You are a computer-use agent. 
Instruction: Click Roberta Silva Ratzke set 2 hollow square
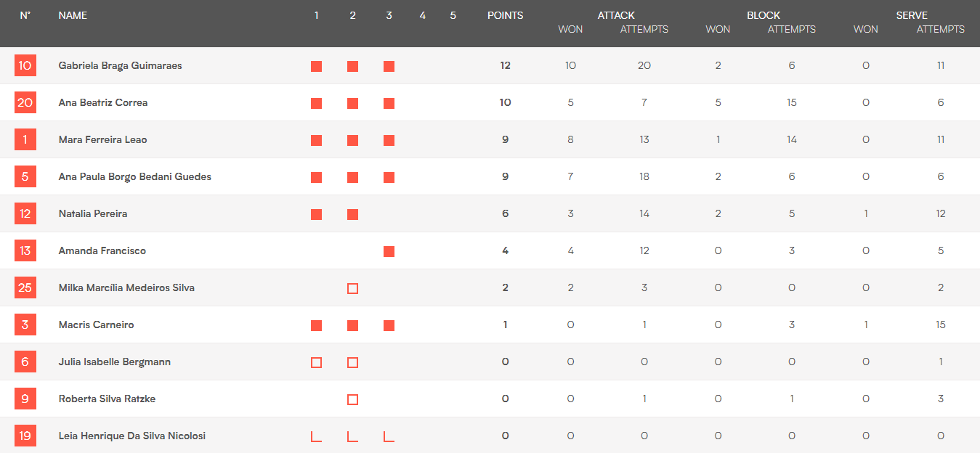[x=352, y=400]
